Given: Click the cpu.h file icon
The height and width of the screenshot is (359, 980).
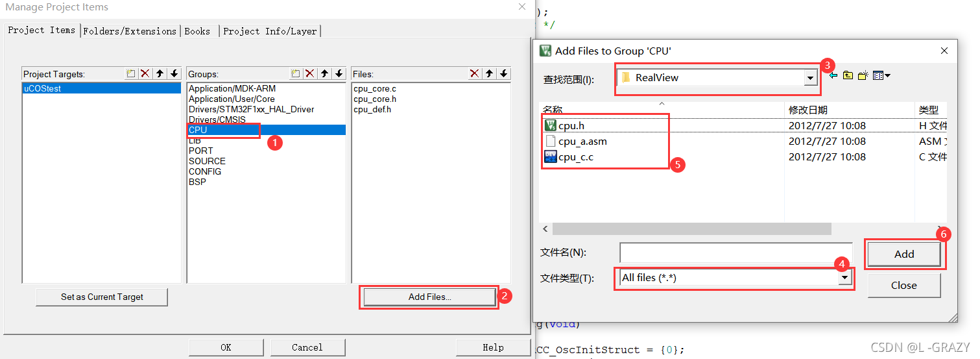Looking at the screenshot, I should point(550,125).
